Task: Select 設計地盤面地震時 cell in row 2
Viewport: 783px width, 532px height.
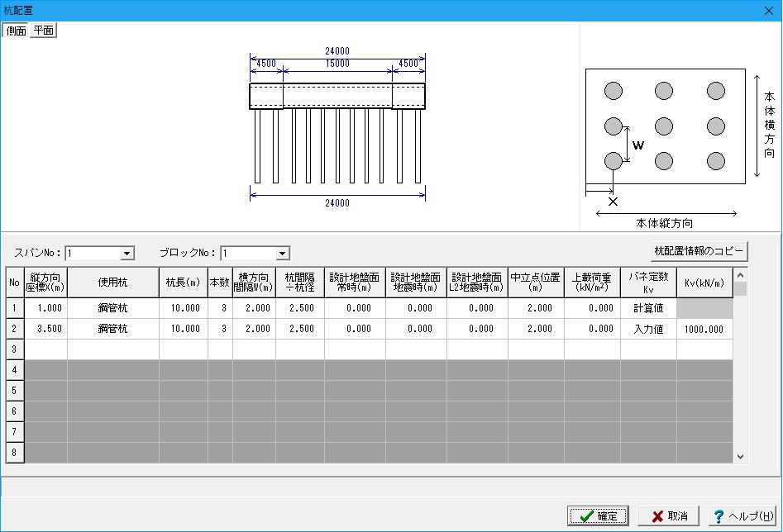Action: coord(416,329)
